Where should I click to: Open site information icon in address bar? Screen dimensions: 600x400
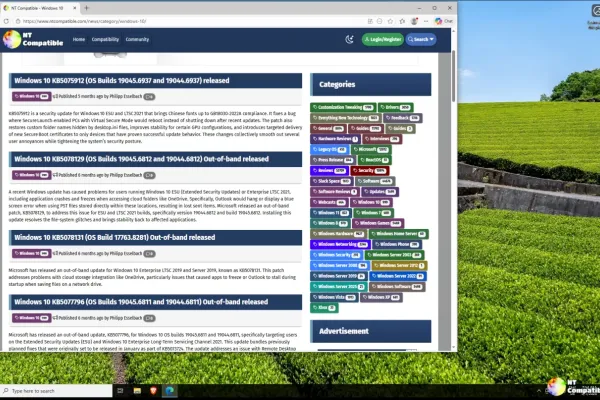(x=18, y=21)
